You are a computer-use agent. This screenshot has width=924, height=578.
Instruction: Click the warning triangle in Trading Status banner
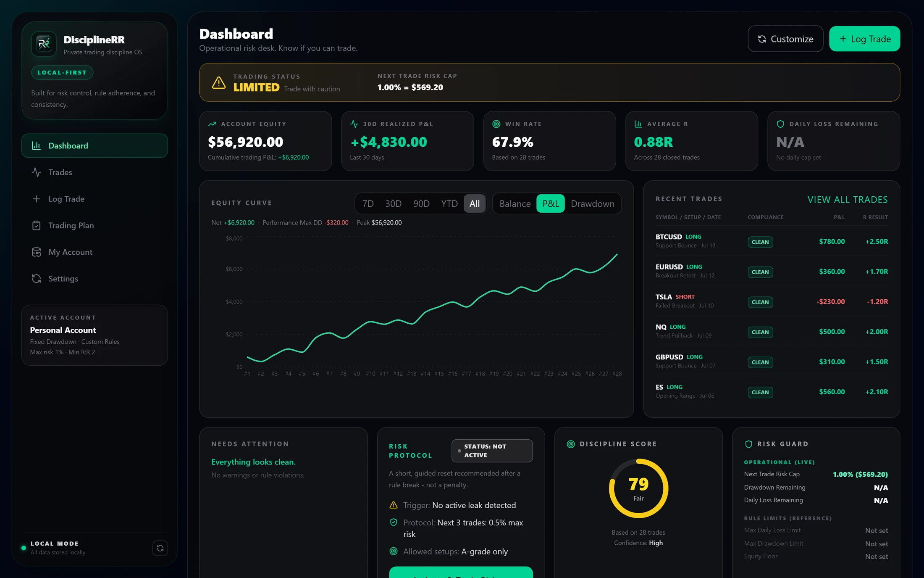[218, 82]
